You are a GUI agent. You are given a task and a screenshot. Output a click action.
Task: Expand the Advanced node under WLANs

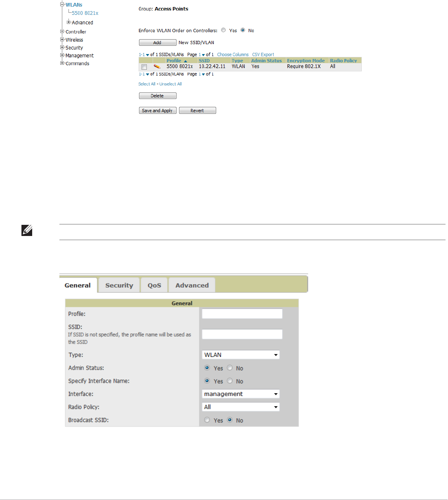pyautogui.click(x=69, y=22)
